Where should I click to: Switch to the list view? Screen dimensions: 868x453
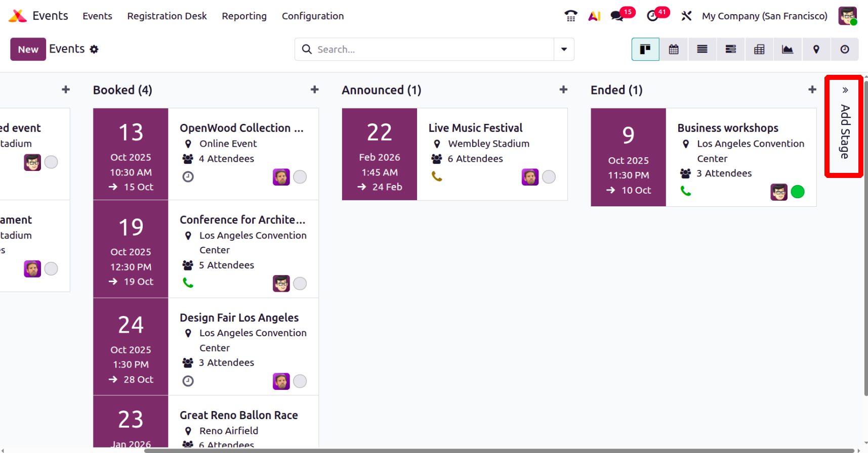[x=702, y=50]
